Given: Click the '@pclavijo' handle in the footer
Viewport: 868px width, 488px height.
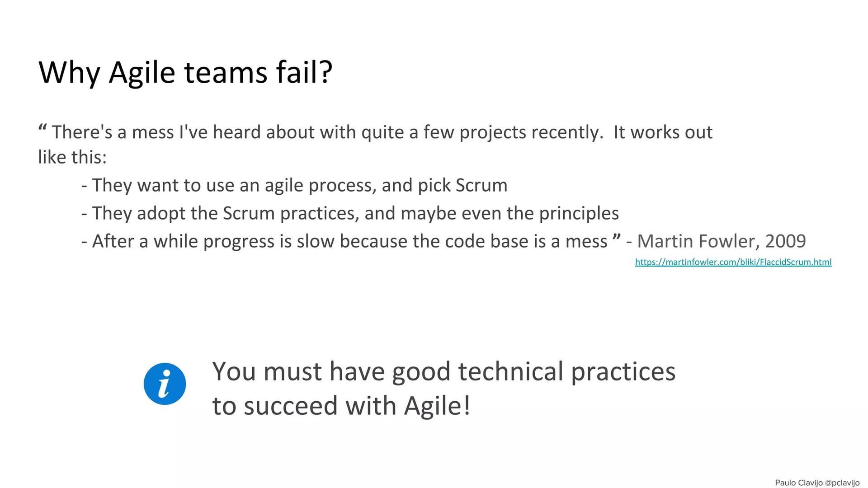Looking at the screenshot, I should click(842, 483).
